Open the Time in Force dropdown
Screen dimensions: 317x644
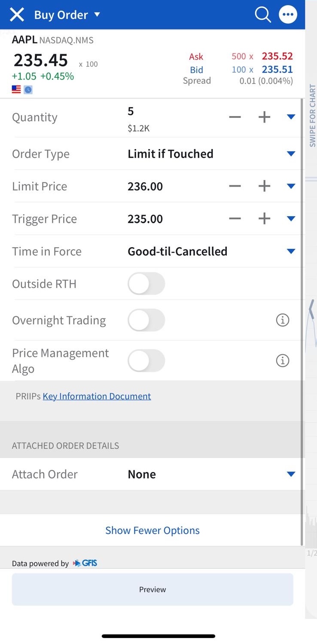click(x=291, y=251)
